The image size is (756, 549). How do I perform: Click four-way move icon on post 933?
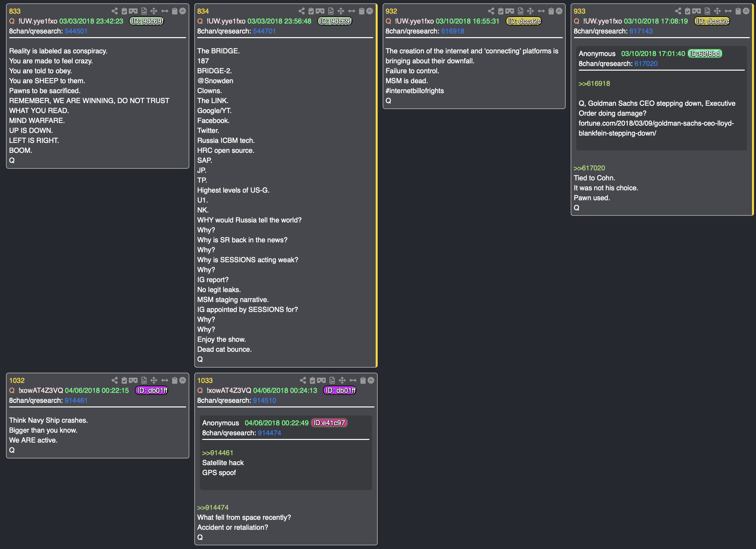[x=717, y=11]
